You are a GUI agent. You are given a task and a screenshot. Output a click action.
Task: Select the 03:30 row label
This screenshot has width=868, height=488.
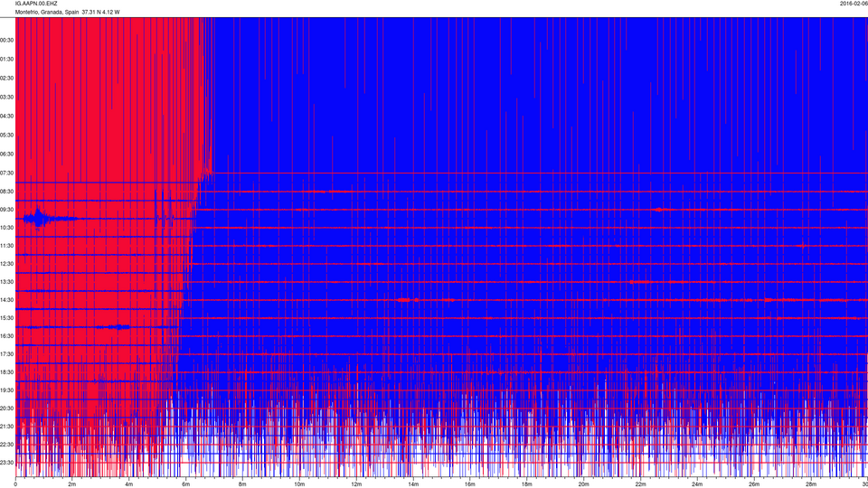point(6,98)
